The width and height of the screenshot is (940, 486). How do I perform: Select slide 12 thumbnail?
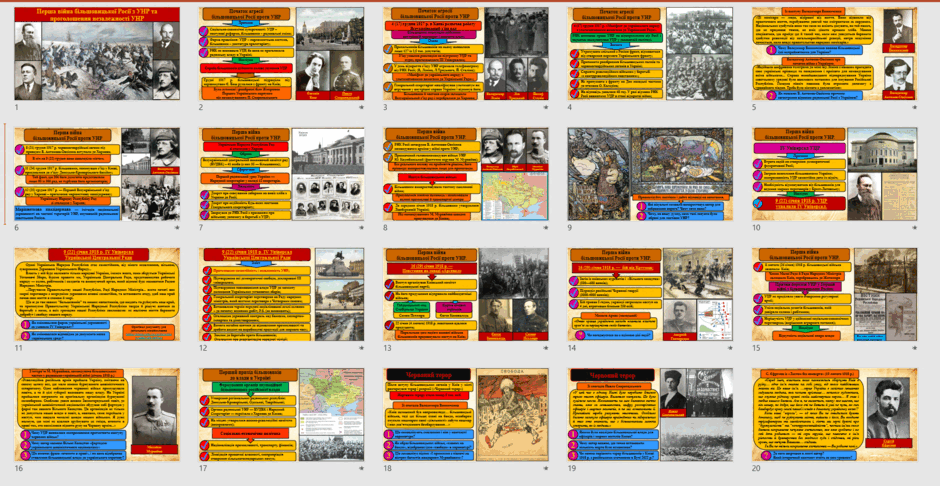[x=281, y=294]
